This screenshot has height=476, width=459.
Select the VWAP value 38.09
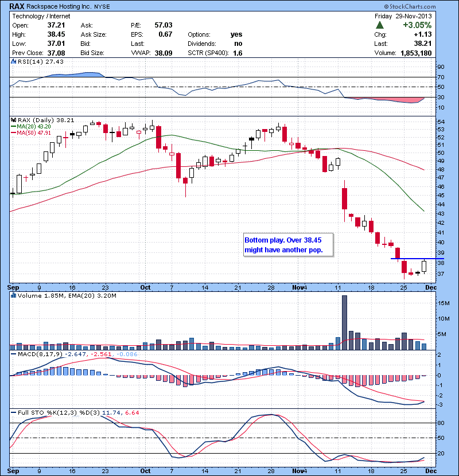(164, 53)
